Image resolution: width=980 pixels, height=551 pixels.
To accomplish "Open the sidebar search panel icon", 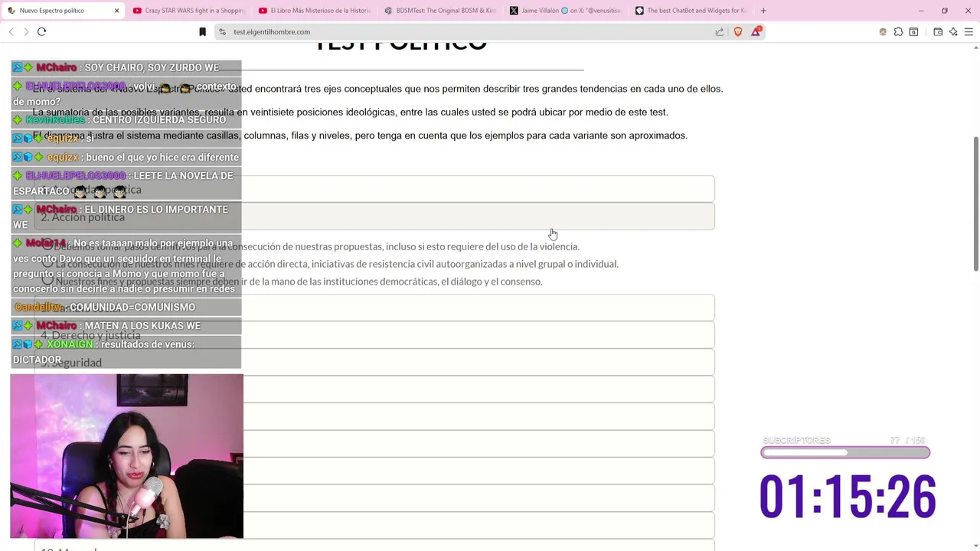I will (913, 31).
